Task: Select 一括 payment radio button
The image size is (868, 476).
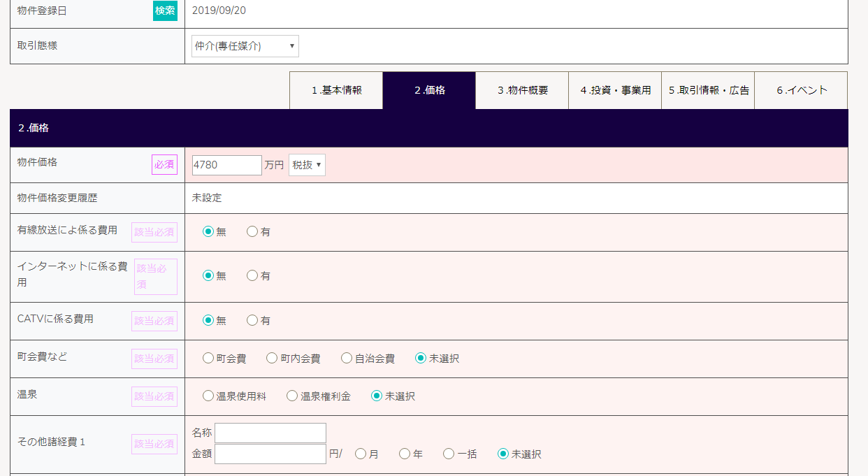Action: pos(449,454)
